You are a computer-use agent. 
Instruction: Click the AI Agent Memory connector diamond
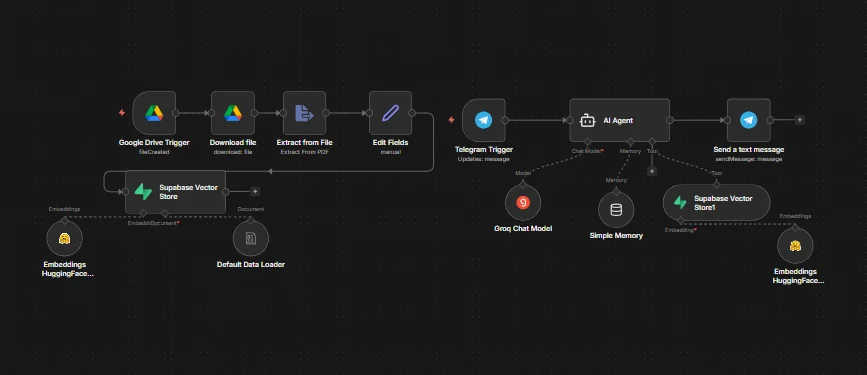tap(630, 142)
